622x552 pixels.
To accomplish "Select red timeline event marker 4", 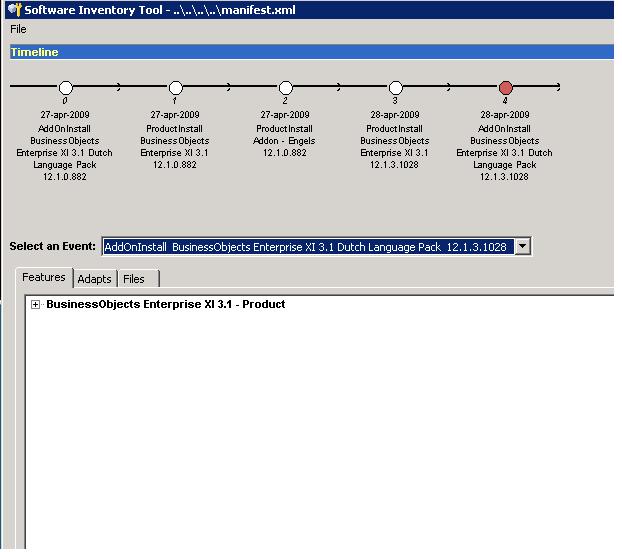I will 505,87.
